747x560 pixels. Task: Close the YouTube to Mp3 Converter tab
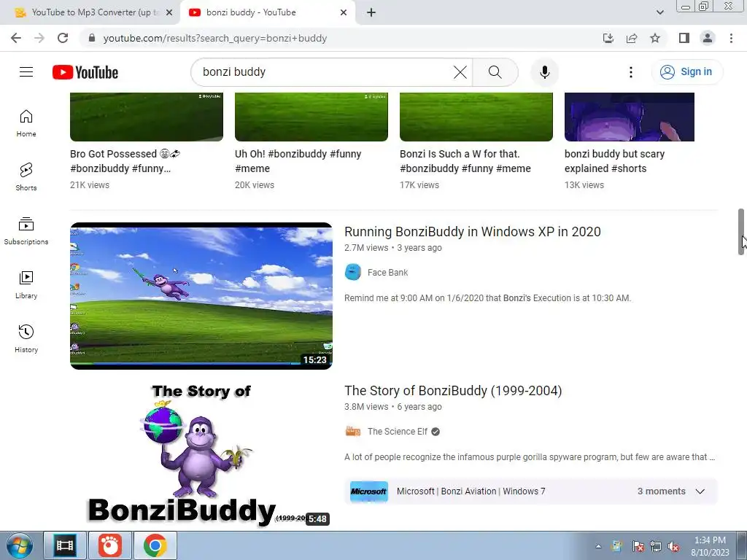pos(169,12)
